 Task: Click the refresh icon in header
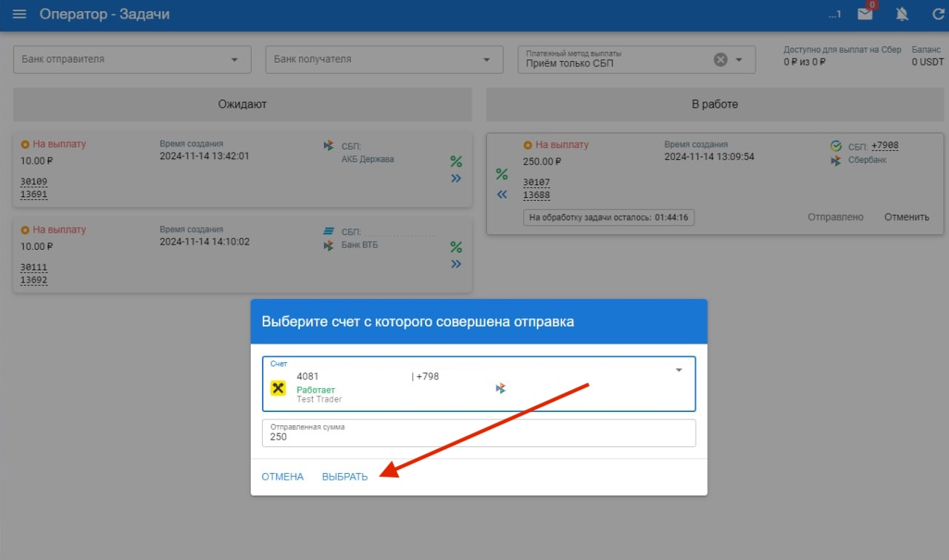coord(938,15)
